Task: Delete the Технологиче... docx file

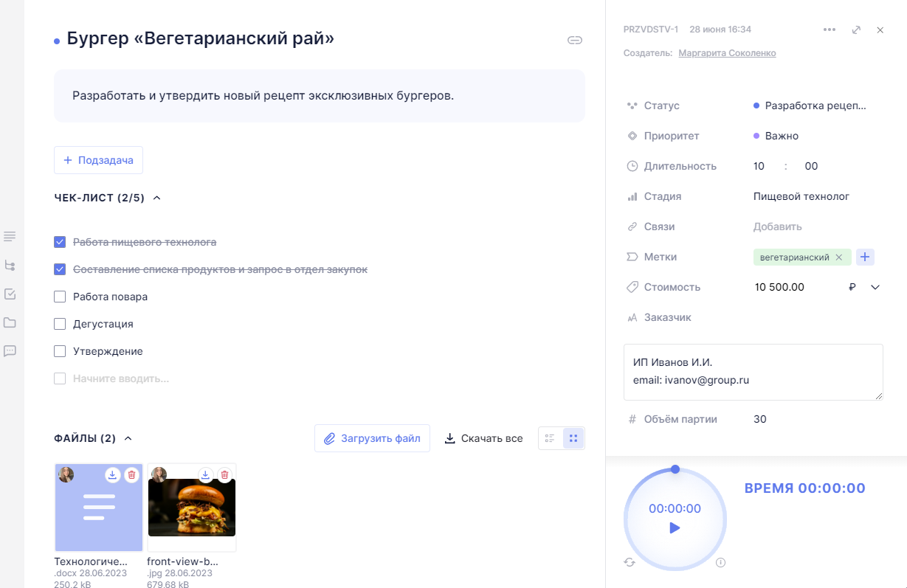Action: click(x=131, y=475)
